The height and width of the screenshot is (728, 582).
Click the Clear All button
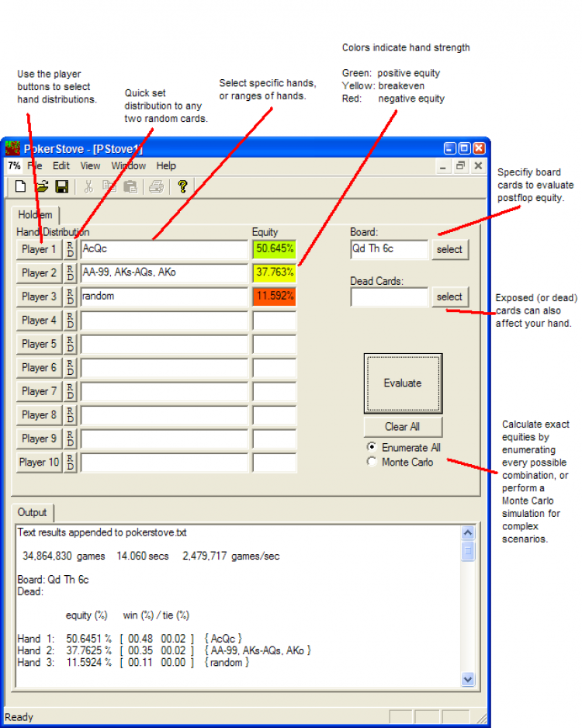[403, 427]
